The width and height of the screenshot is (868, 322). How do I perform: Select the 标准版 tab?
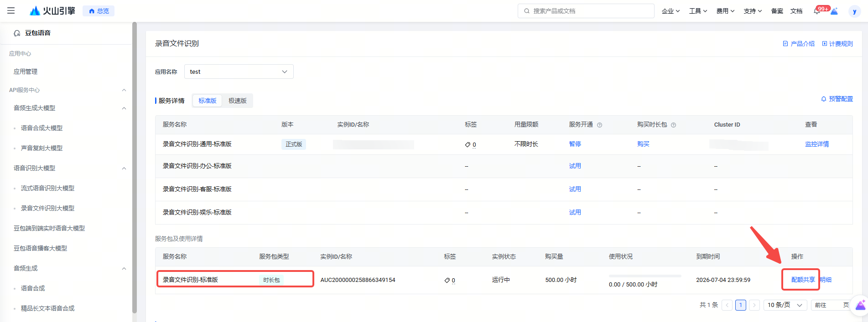click(x=208, y=101)
